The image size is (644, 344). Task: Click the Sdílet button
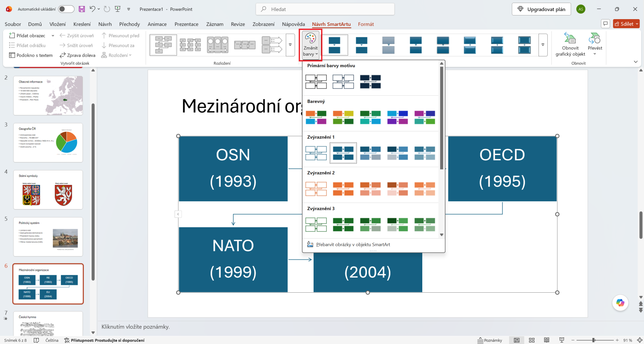click(626, 24)
